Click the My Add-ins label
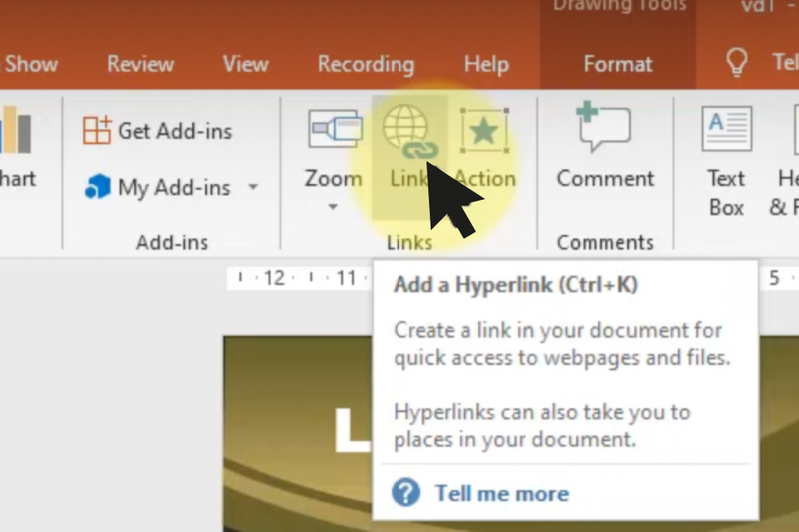The image size is (799, 532). coord(174,188)
